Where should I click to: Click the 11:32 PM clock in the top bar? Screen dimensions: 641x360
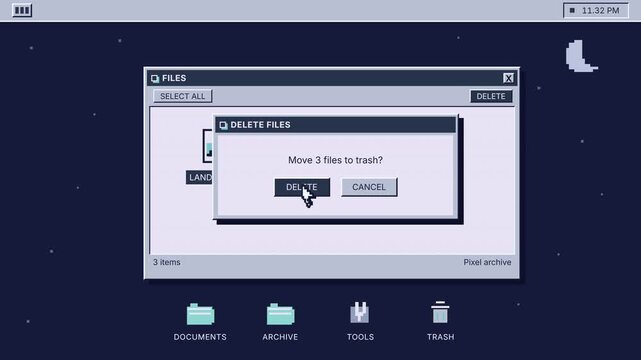pyautogui.click(x=596, y=11)
